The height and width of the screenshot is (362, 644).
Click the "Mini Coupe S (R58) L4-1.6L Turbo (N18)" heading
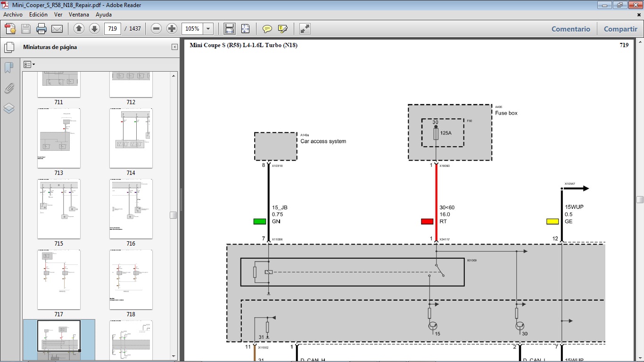[243, 45]
